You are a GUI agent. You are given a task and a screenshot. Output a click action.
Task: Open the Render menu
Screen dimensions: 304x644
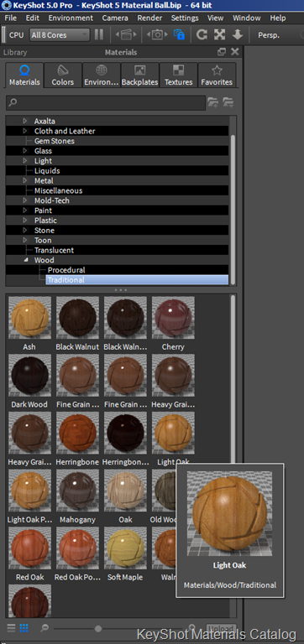(149, 18)
